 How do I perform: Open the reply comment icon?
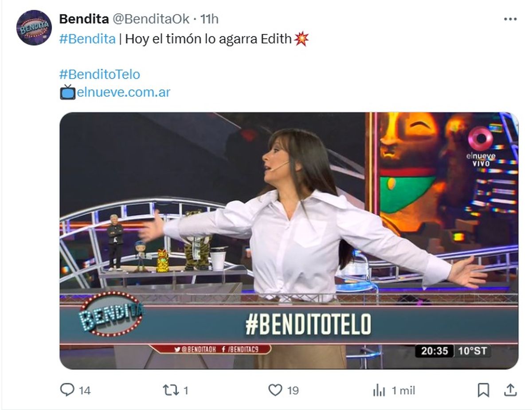(67, 390)
